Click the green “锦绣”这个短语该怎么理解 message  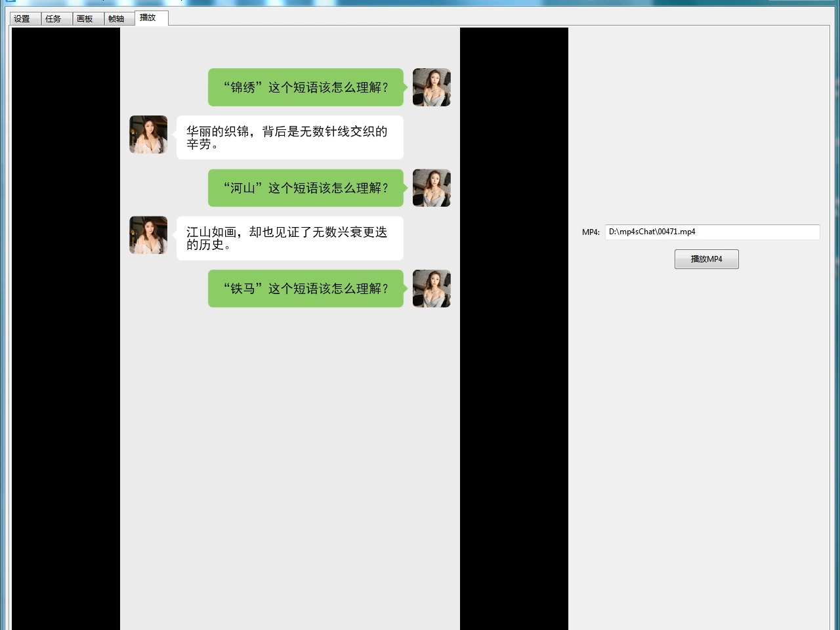[307, 87]
